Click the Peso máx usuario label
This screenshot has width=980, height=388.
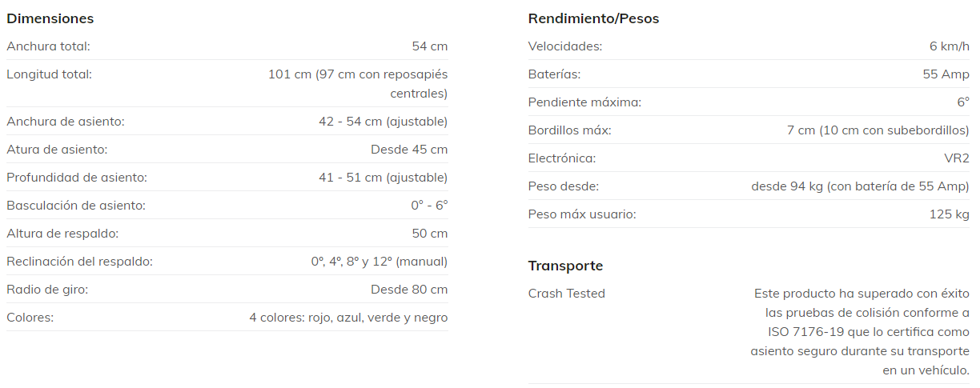coord(582,214)
